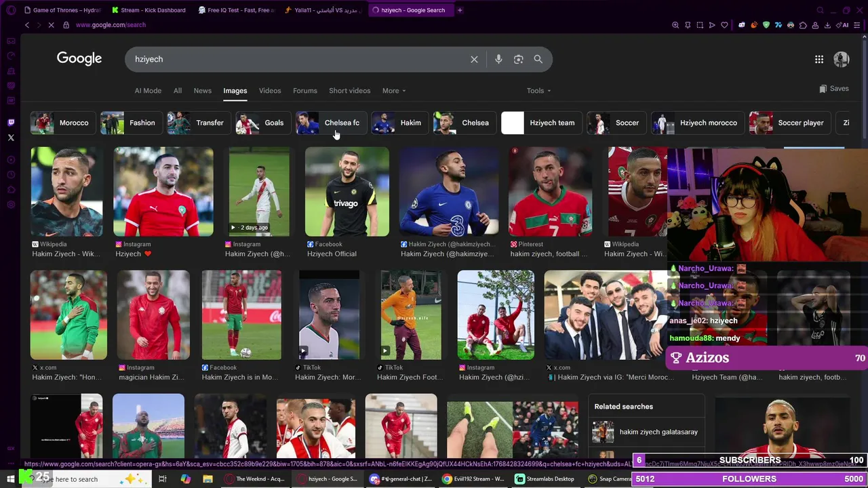Image resolution: width=868 pixels, height=488 pixels.
Task: Filter images by Soccer player chip
Action: pos(789,123)
